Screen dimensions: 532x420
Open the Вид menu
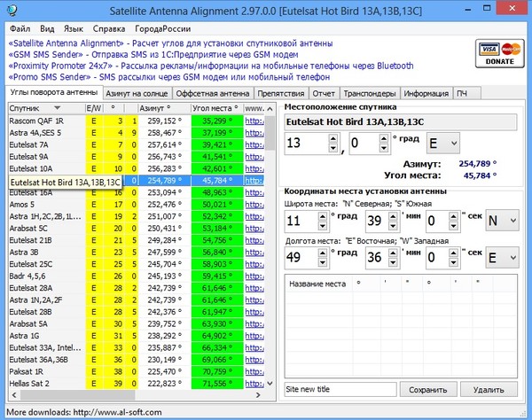click(47, 29)
